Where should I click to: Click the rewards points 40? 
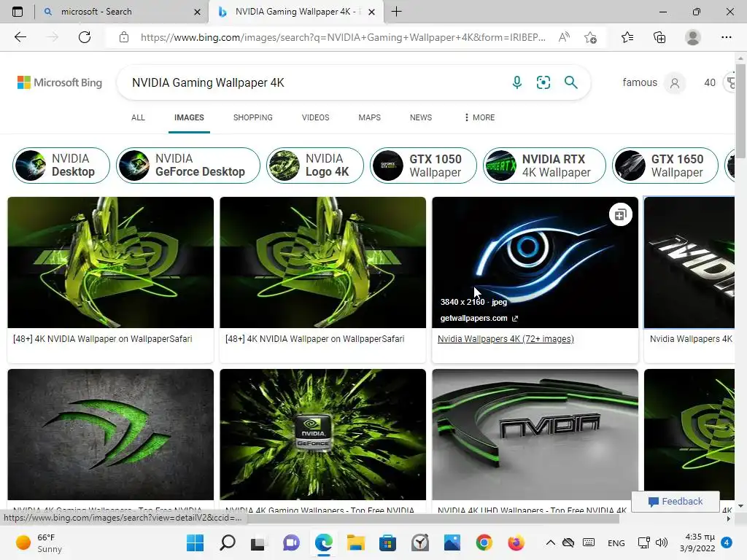coord(710,82)
